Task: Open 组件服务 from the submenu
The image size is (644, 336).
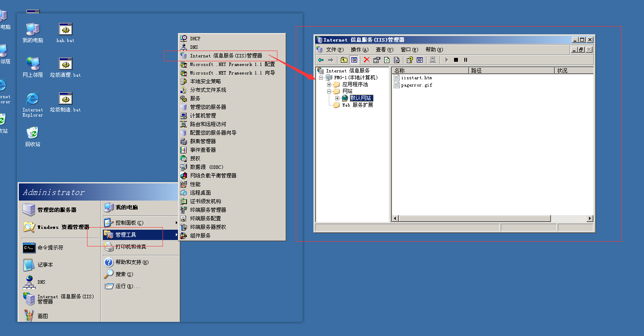Action: pos(232,236)
